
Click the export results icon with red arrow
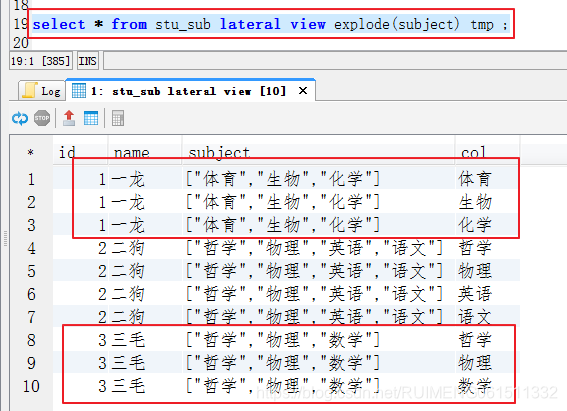pos(69,118)
